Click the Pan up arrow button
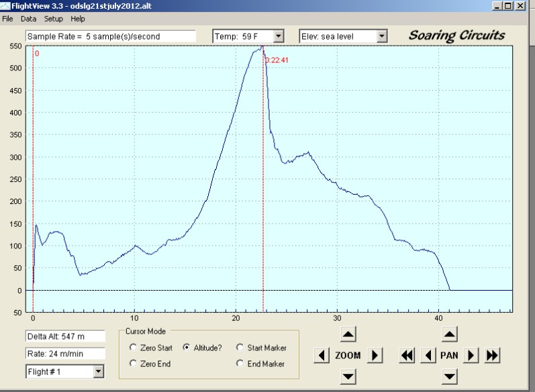Image resolution: width=535 pixels, height=392 pixels. point(449,334)
